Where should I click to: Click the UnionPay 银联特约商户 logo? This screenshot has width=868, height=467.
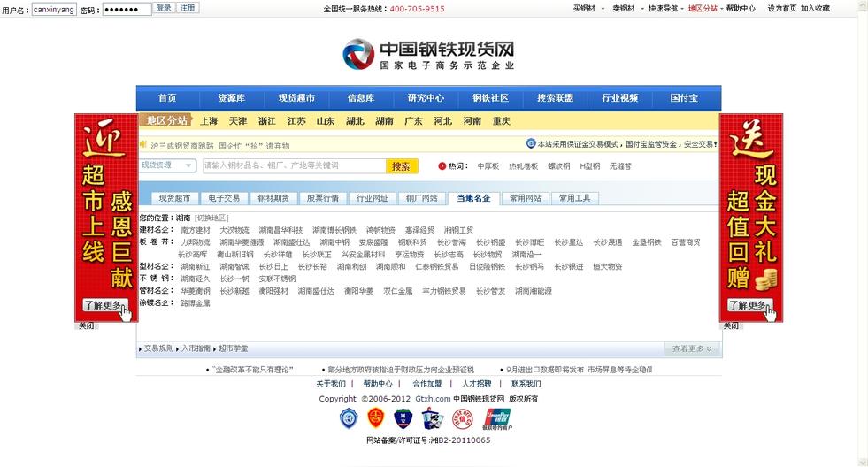(497, 419)
